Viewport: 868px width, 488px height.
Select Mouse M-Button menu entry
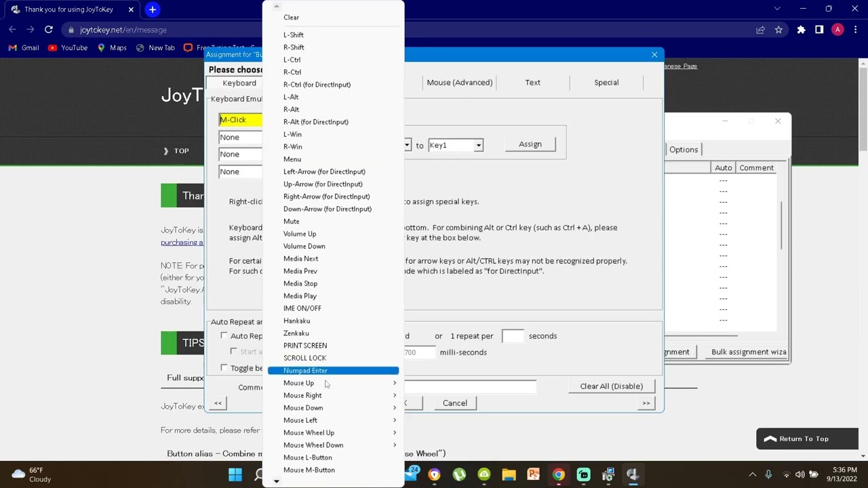click(x=333, y=470)
